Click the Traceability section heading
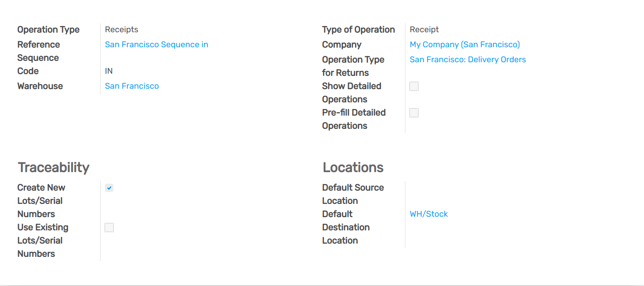 tap(53, 168)
